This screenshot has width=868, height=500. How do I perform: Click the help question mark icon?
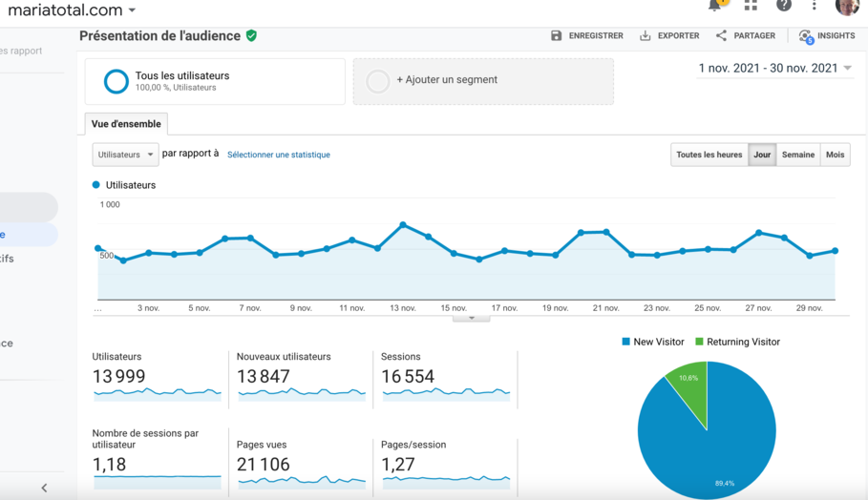point(783,6)
